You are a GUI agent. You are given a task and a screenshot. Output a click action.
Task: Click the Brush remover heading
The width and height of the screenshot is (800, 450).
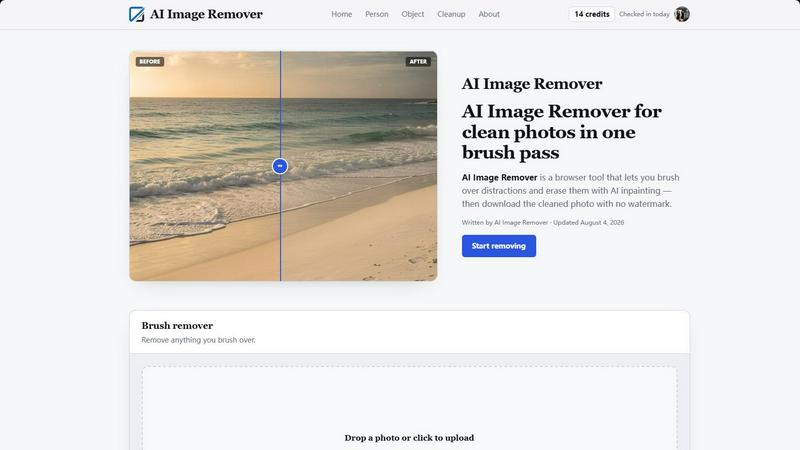[177, 326]
